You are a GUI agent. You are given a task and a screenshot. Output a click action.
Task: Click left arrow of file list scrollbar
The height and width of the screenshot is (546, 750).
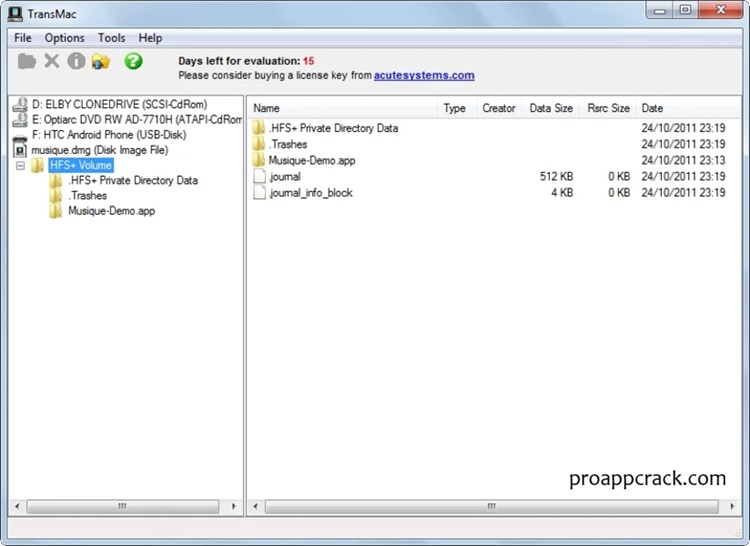[255, 506]
